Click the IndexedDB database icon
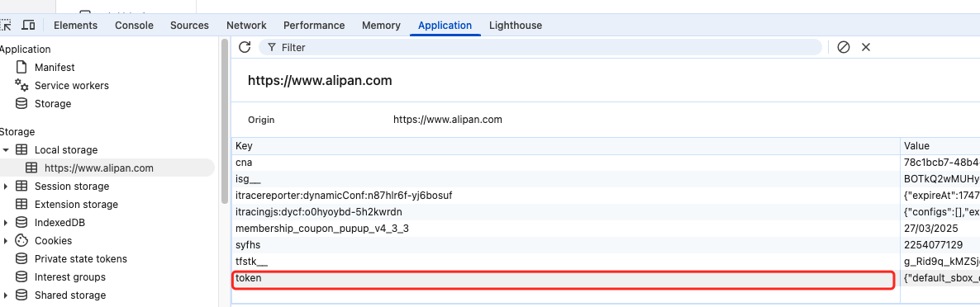This screenshot has height=307, width=980. point(21,222)
